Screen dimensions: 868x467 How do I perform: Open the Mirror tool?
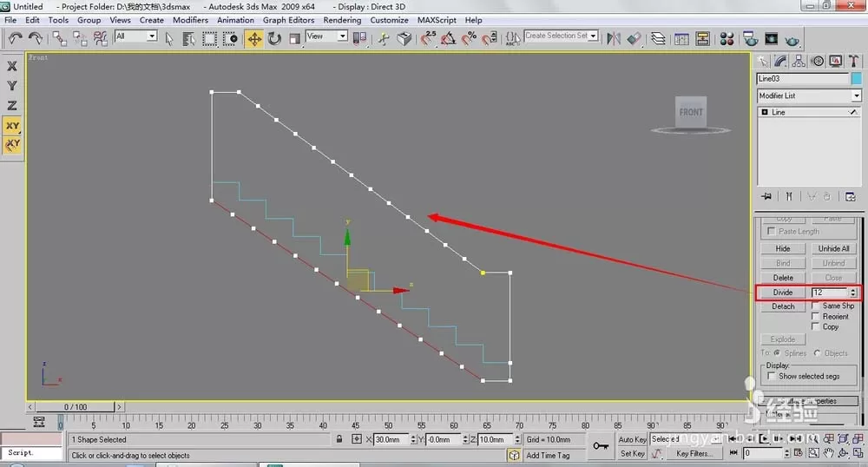click(x=614, y=39)
